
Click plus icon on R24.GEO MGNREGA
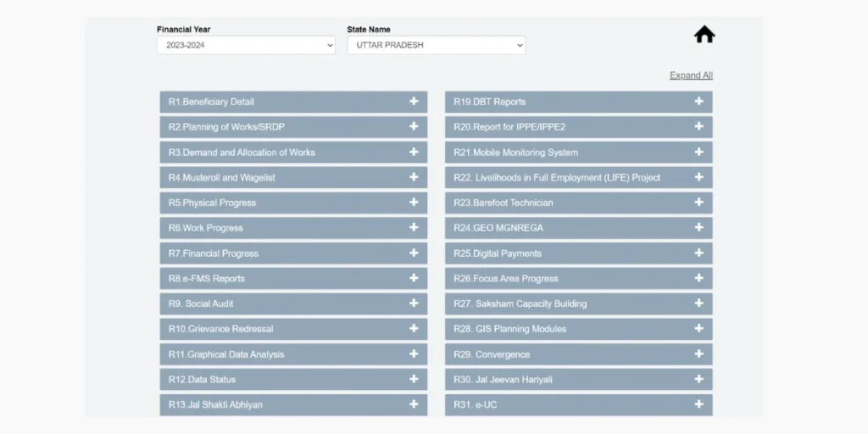(698, 228)
